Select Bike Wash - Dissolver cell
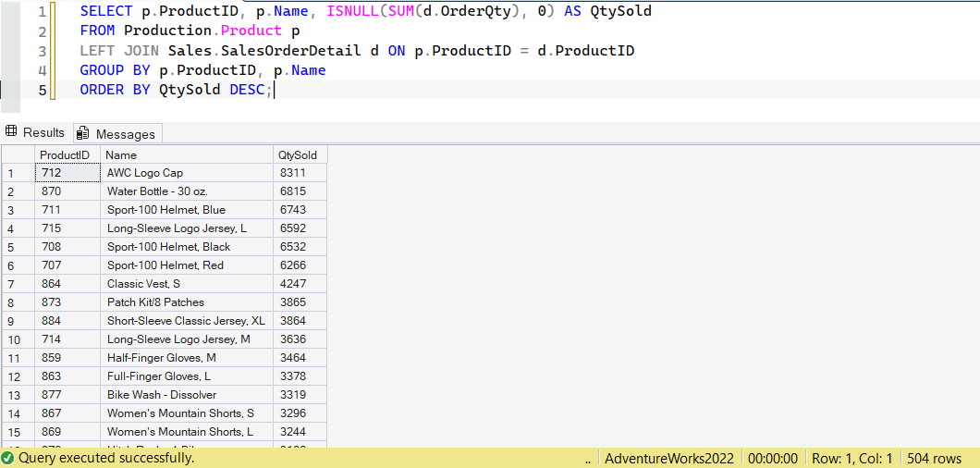Image resolution: width=980 pixels, height=468 pixels. pyautogui.click(x=188, y=395)
